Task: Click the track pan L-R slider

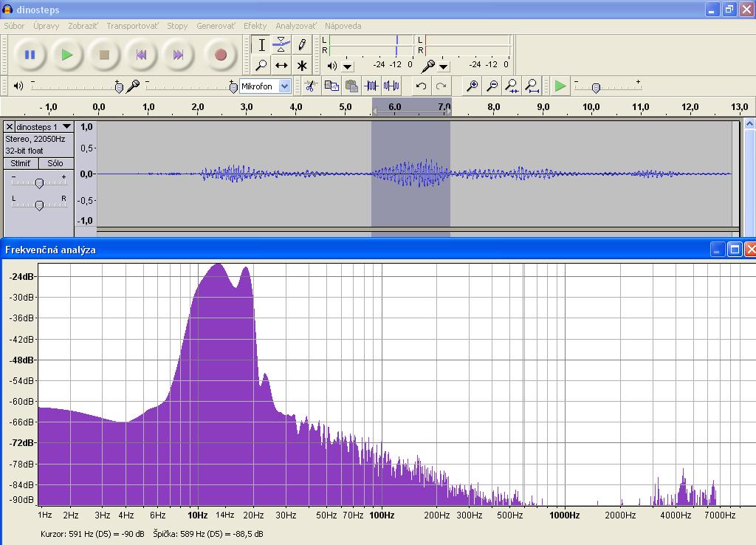Action: [x=40, y=205]
